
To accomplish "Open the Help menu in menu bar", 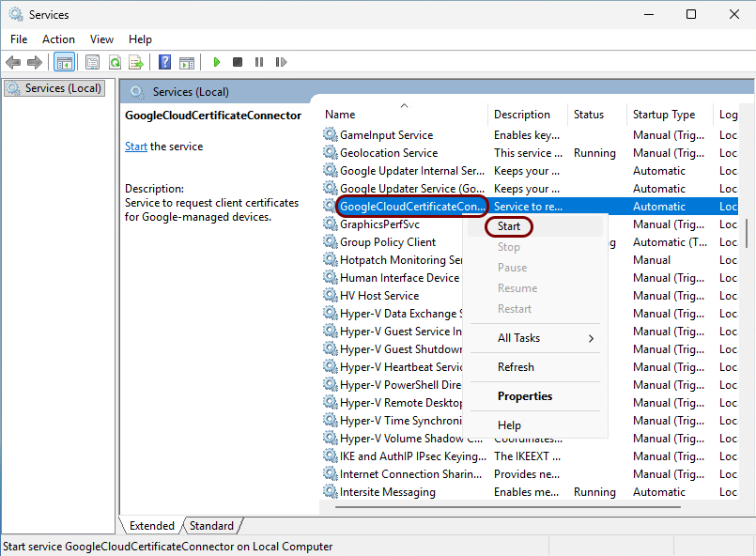I will tap(140, 39).
